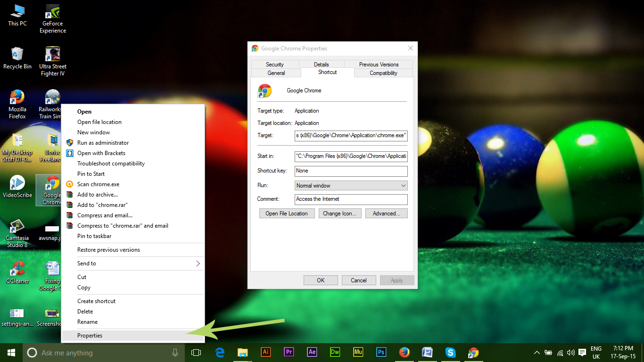Screen dimensions: 644x362
Task: Show hidden system tray icons
Action: point(537,353)
